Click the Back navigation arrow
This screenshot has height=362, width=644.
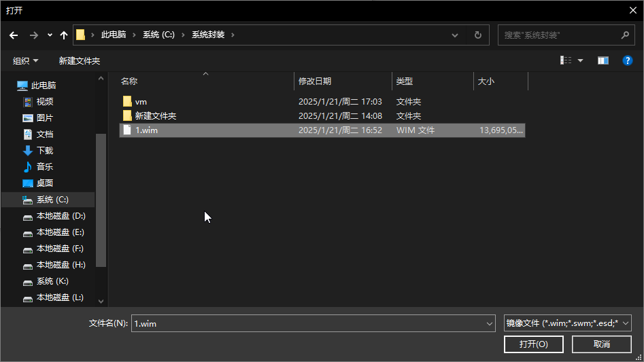click(x=14, y=35)
